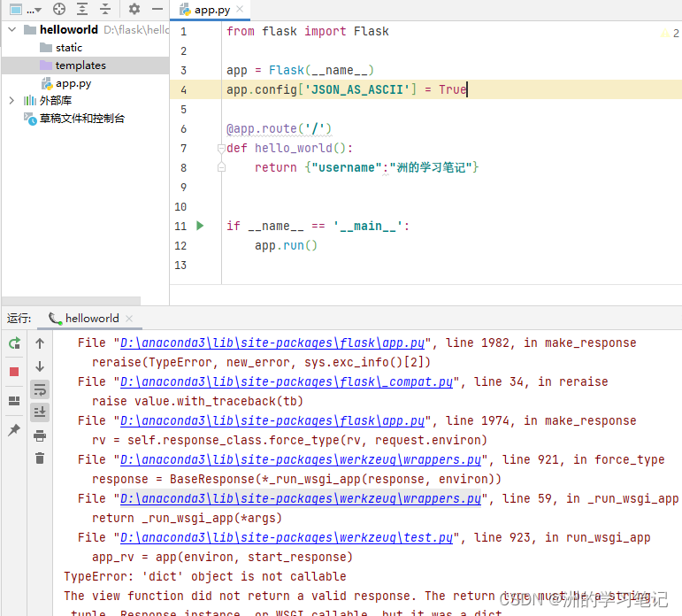Open werkzeug\test.py link at line 923

pos(287,537)
